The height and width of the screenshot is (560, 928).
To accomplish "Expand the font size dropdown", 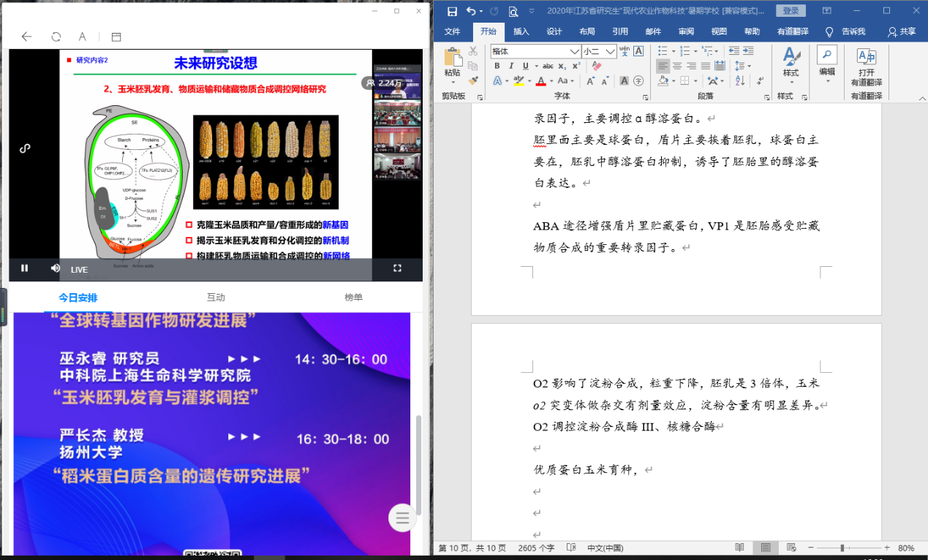I will pos(610,51).
